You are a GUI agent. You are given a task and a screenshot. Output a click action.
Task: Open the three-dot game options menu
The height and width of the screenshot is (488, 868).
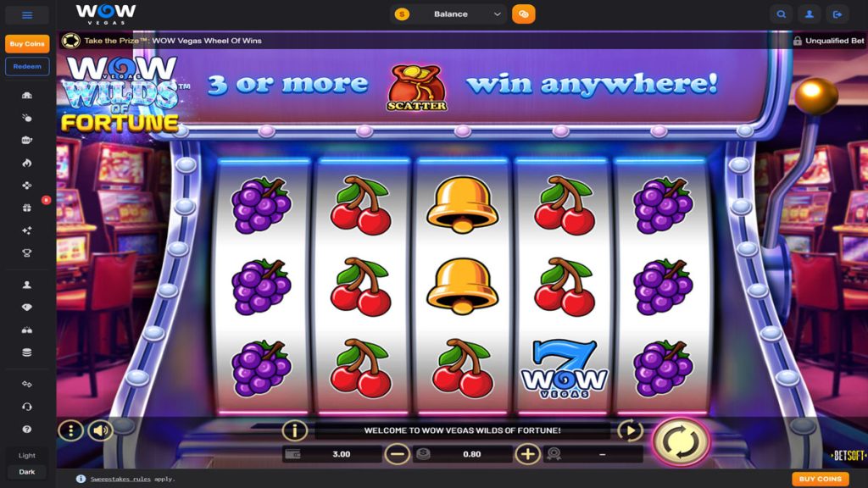71,430
